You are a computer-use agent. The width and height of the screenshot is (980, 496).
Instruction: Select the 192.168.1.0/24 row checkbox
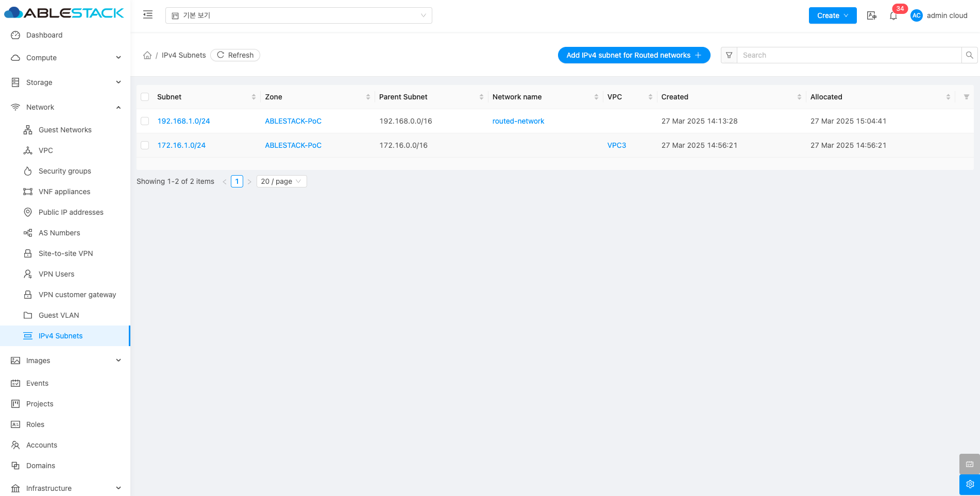point(145,121)
